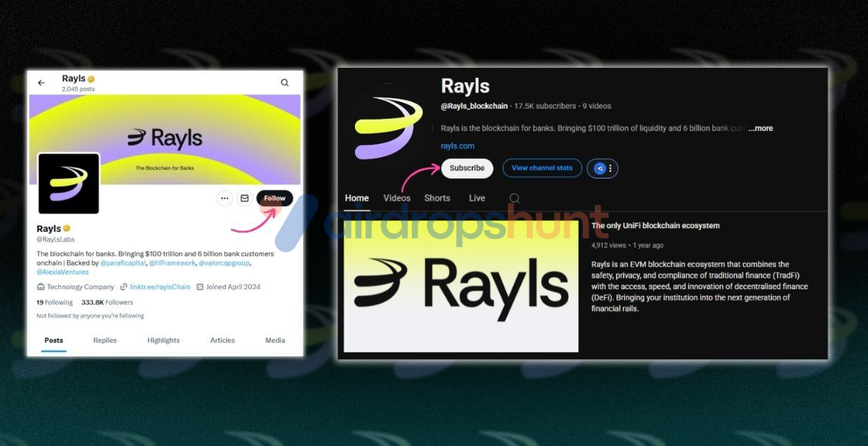This screenshot has width=868, height=446.
Task: Click the envelope message icon
Action: [244, 198]
